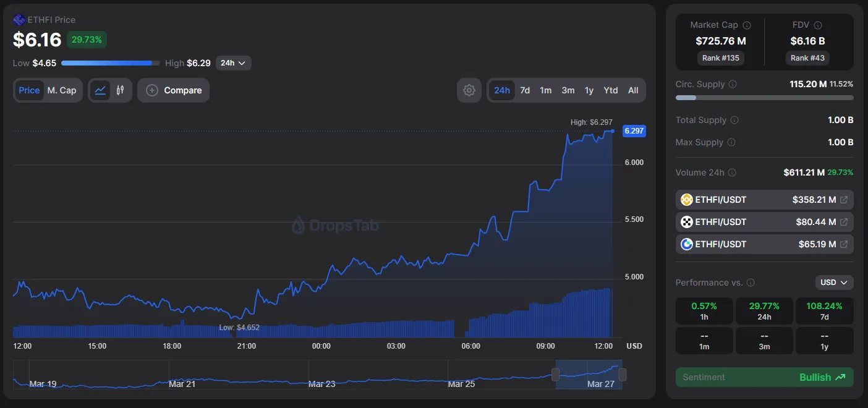Open external link for $80.44 M pair
The image size is (868, 408).
tap(844, 222)
